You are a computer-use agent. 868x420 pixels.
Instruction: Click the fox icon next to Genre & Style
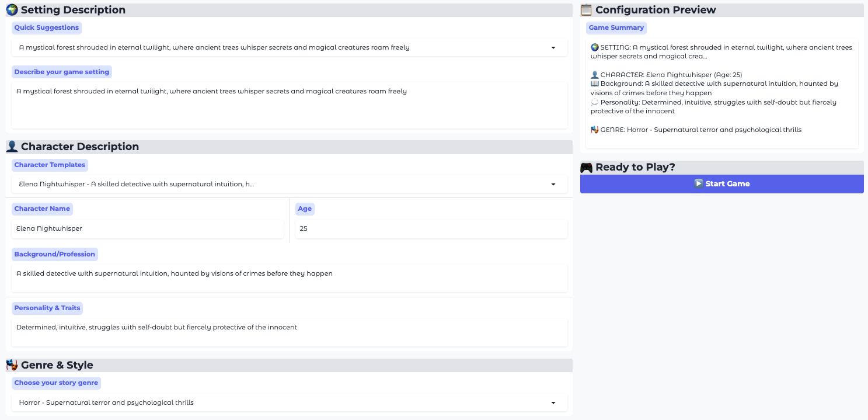point(11,365)
